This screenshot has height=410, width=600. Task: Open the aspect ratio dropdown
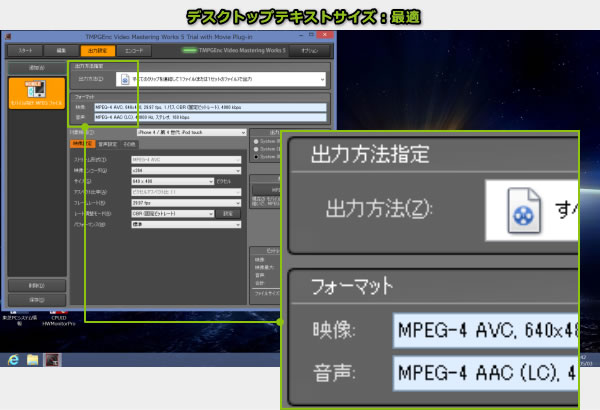coord(186,192)
